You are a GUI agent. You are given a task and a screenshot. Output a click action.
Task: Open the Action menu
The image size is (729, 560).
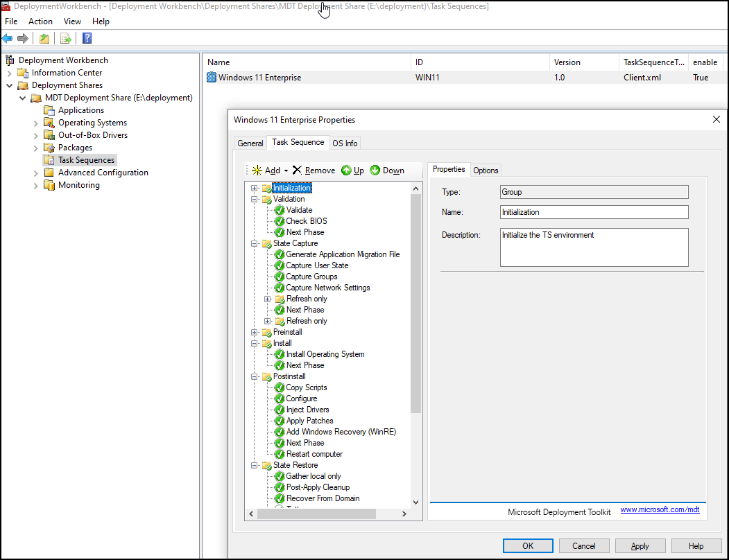click(x=40, y=21)
